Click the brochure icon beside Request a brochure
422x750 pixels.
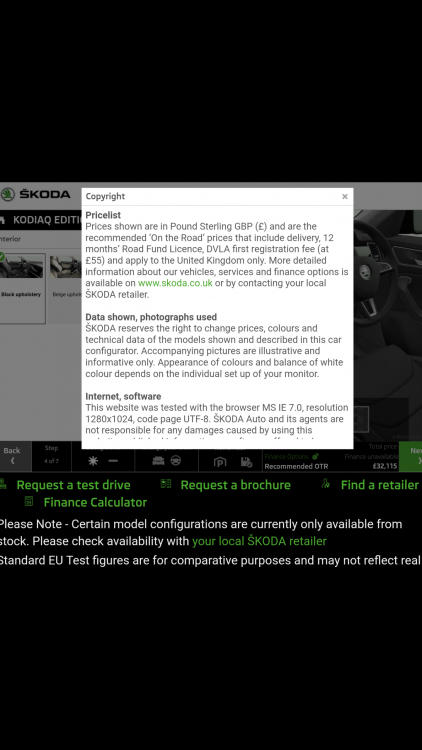click(166, 484)
